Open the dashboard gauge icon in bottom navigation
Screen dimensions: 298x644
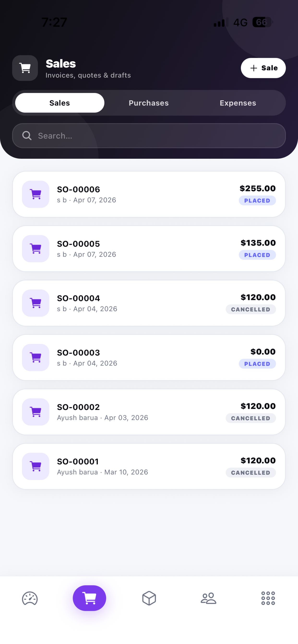30,598
